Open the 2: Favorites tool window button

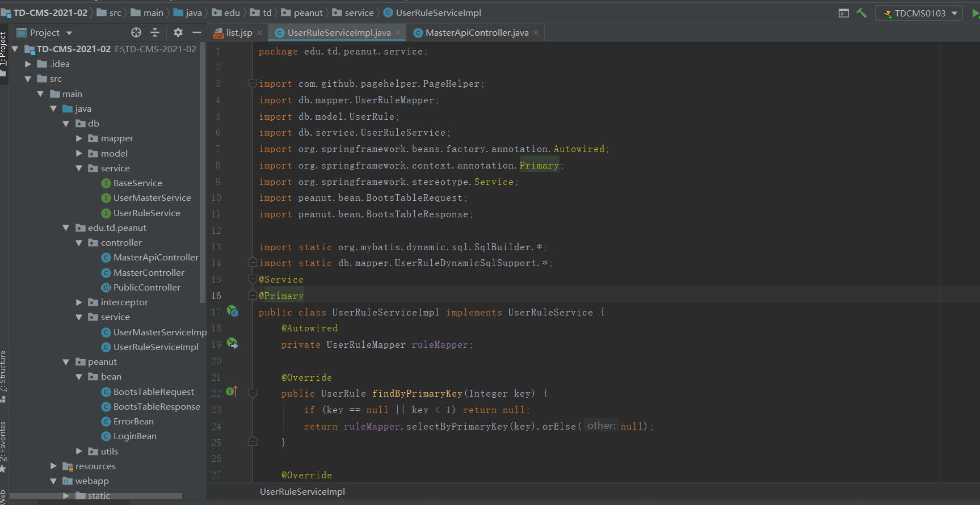pyautogui.click(x=4, y=447)
